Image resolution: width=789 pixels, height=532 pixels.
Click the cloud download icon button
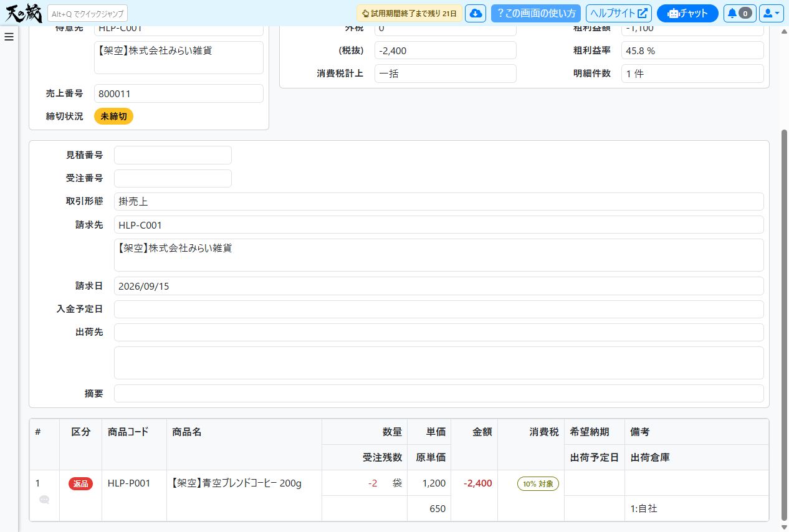[476, 13]
